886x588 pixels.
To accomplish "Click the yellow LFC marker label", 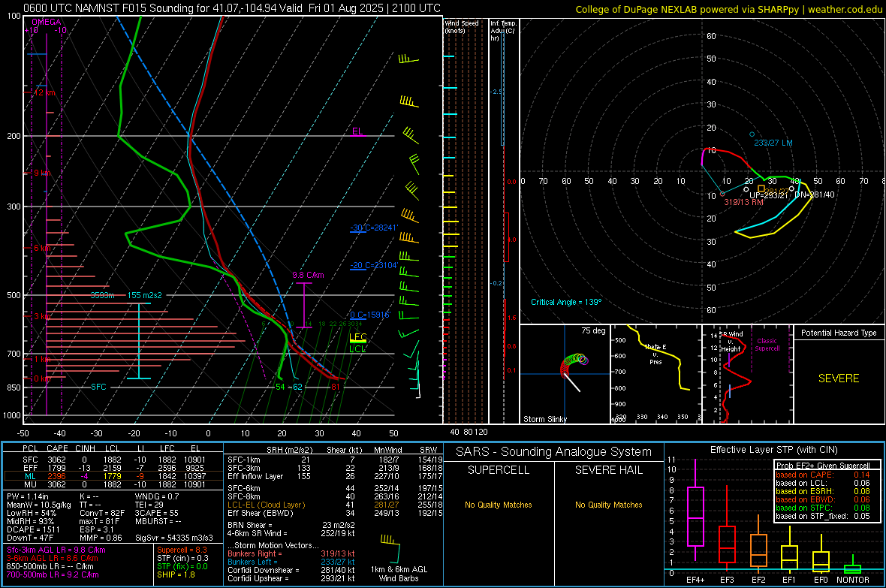I will click(x=357, y=337).
